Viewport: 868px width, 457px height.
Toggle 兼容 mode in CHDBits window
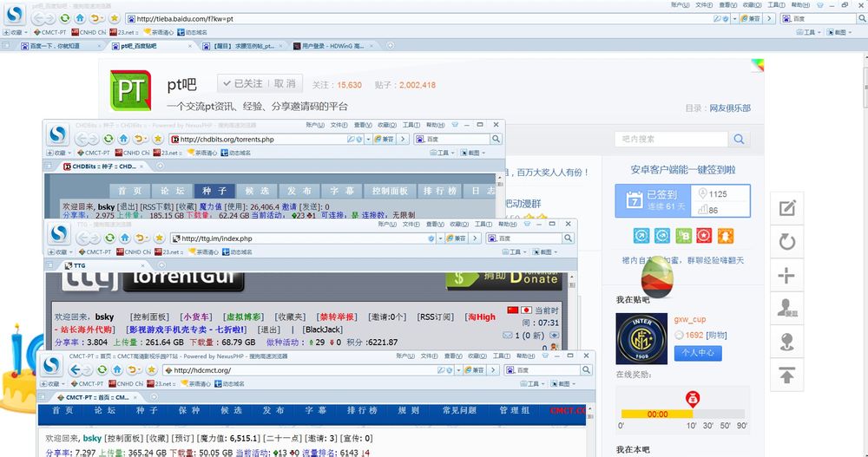tap(385, 139)
